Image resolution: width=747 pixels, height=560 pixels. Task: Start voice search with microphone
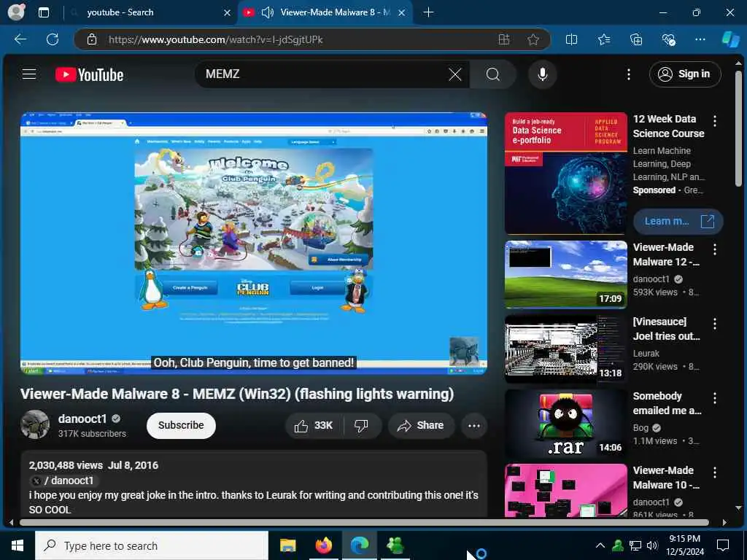point(542,74)
